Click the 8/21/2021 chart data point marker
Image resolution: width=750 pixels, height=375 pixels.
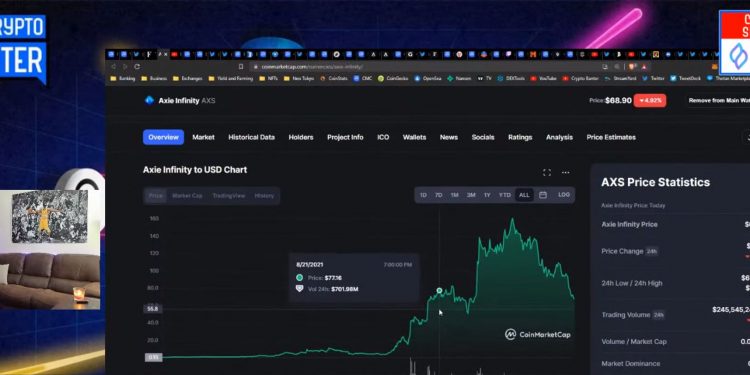click(x=440, y=290)
